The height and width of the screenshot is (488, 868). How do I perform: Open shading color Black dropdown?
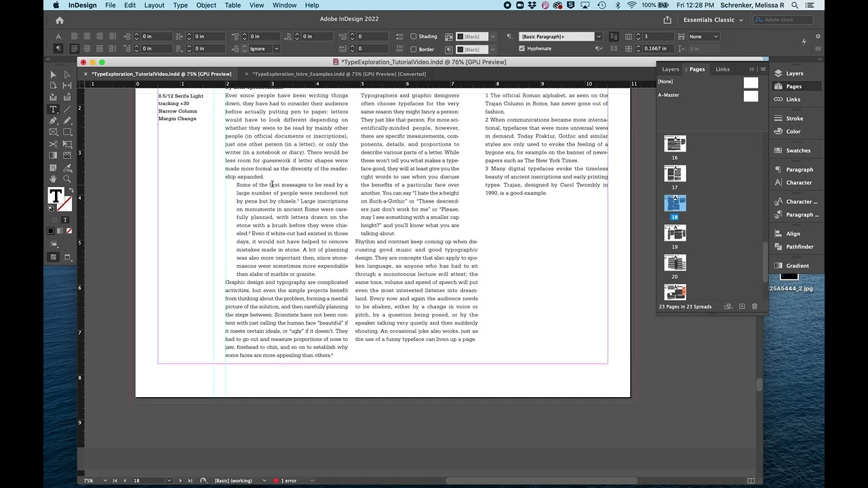[492, 37]
